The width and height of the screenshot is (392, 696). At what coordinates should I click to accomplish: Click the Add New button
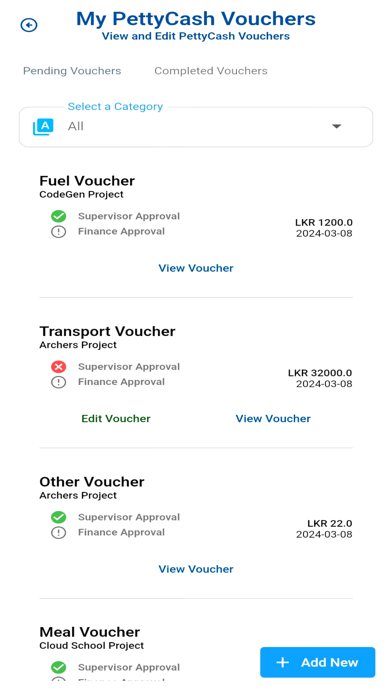[318, 662]
